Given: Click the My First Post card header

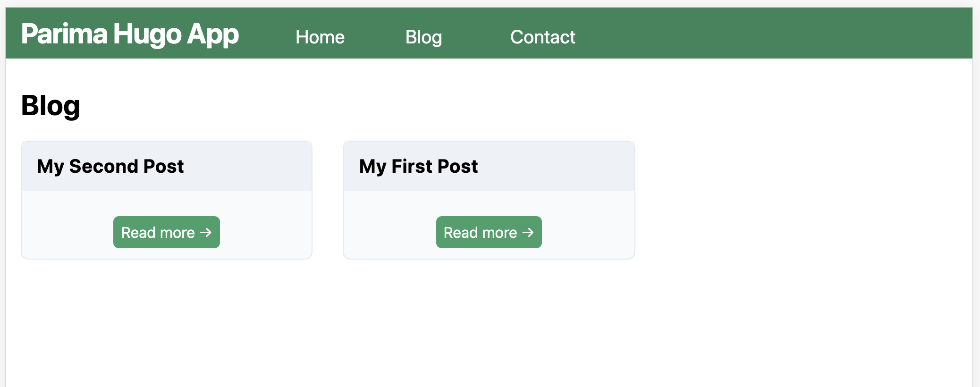Looking at the screenshot, I should tap(489, 166).
